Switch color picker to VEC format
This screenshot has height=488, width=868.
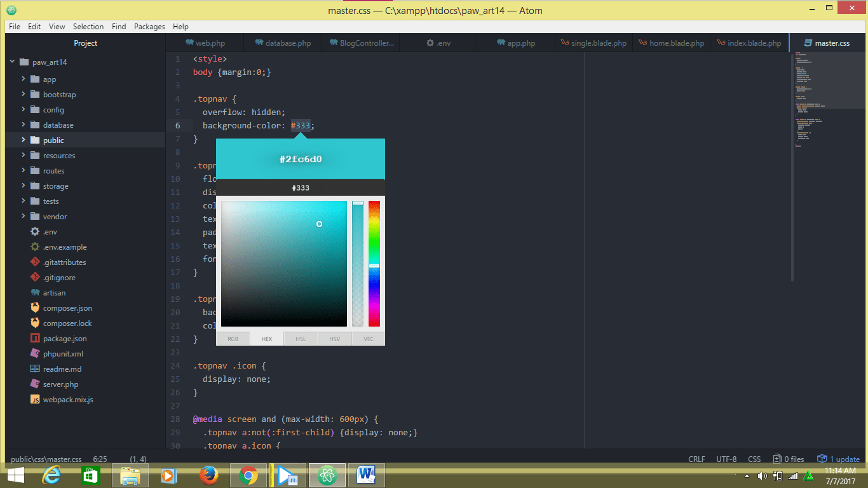click(x=368, y=339)
